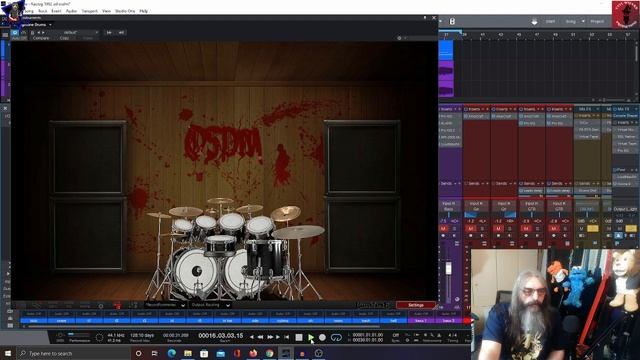640x360 pixels.
Task: Open the dropdown arrow next to Song
Action: [x=583, y=21]
